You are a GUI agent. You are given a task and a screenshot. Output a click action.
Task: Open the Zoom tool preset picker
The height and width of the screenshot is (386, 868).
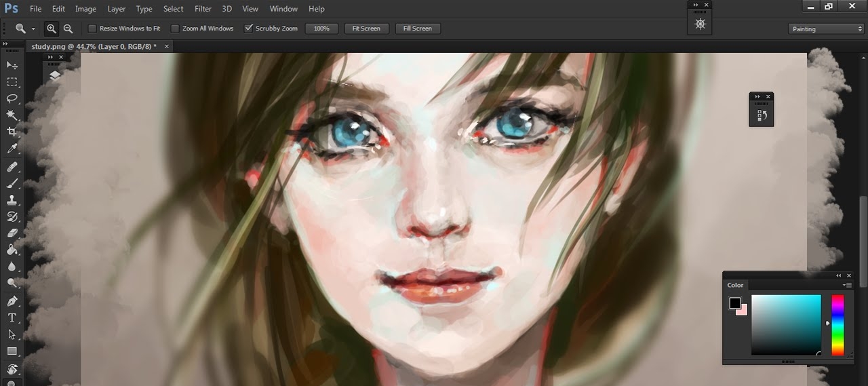33,29
